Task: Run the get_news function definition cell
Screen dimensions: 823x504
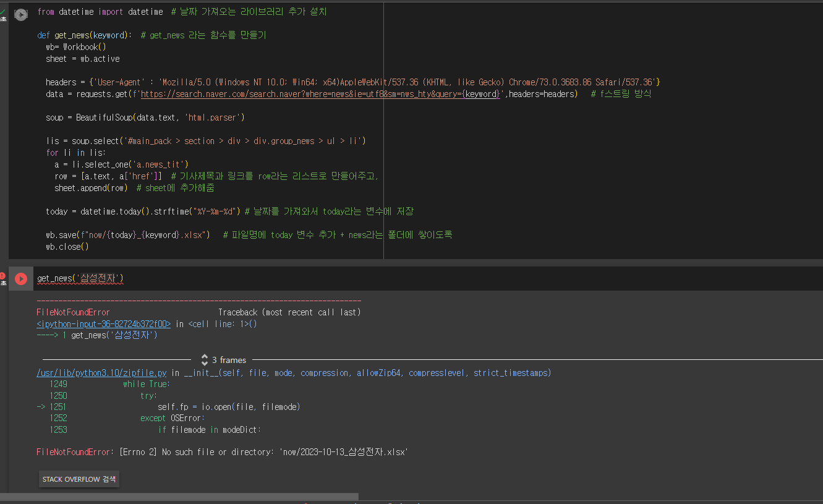Action: (x=21, y=14)
